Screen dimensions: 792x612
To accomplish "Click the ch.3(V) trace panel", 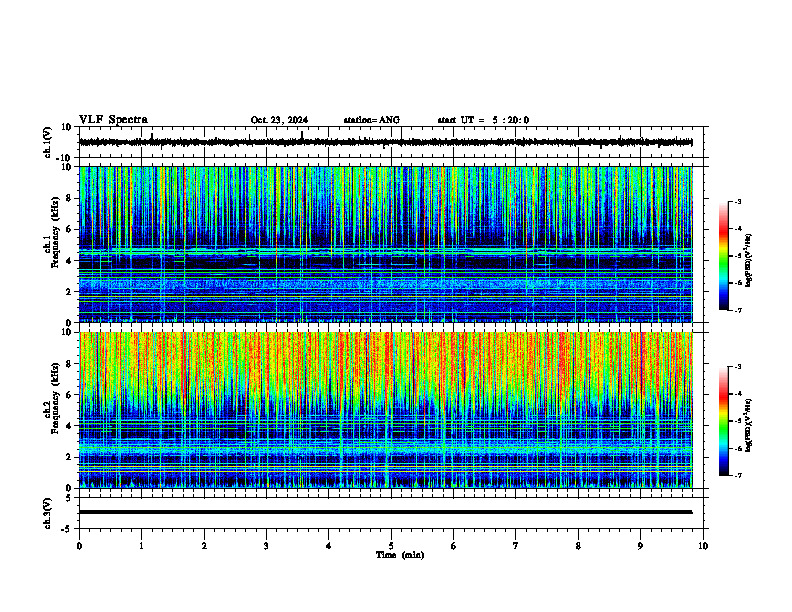I will [393, 513].
